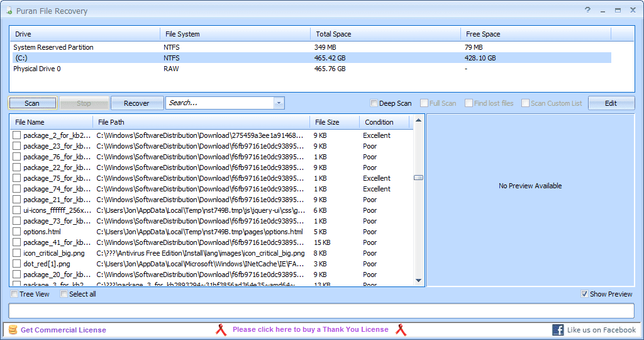Select the System Reserved Partition drive row
Screen dimensions: 644x340
(311, 47)
